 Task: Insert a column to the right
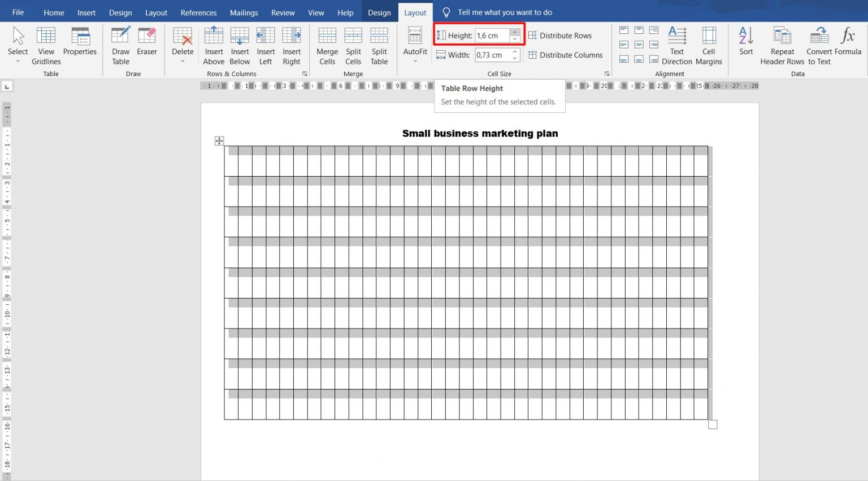pyautogui.click(x=292, y=45)
